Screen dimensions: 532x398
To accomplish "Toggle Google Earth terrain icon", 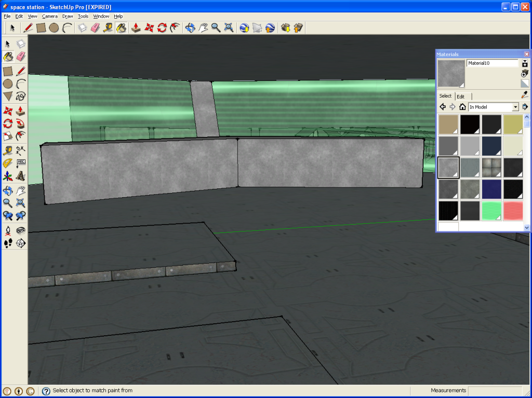I will [257, 28].
